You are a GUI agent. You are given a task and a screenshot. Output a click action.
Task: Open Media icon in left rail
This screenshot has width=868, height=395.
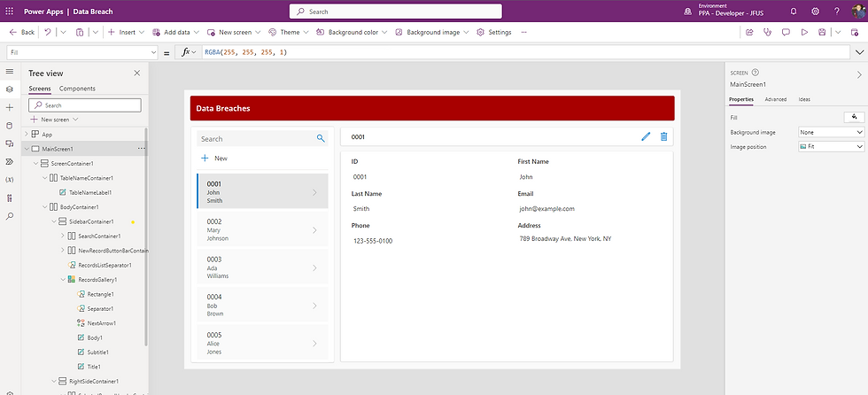(10, 143)
